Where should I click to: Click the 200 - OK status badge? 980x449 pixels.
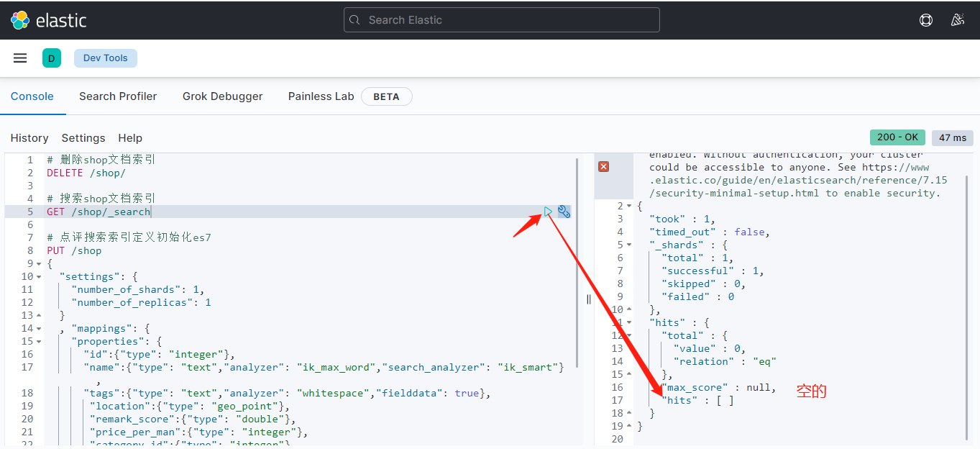897,137
